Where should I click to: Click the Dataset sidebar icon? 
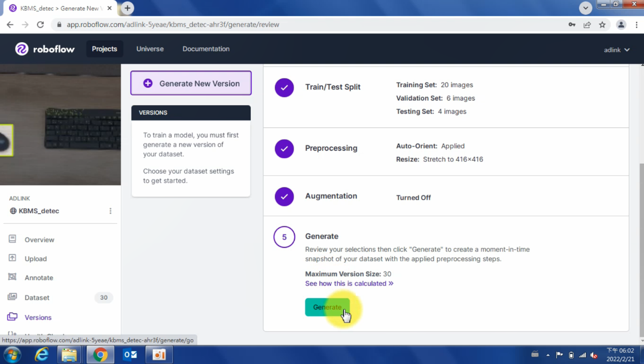pos(13,297)
